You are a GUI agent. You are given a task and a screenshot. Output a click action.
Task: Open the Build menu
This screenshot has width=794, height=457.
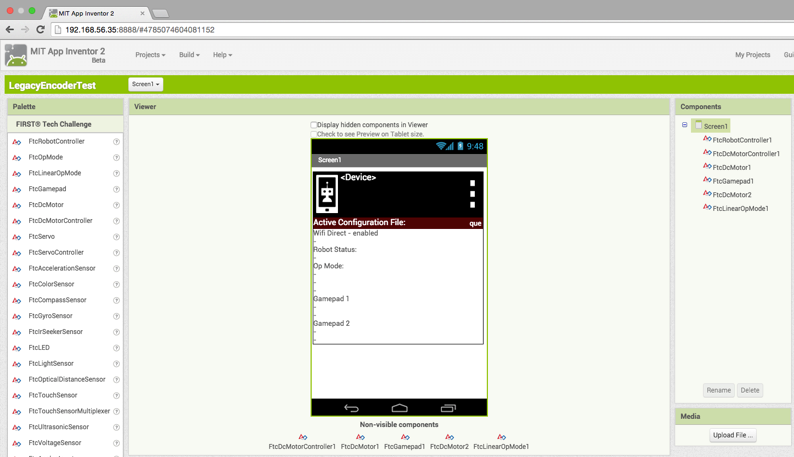tap(189, 55)
